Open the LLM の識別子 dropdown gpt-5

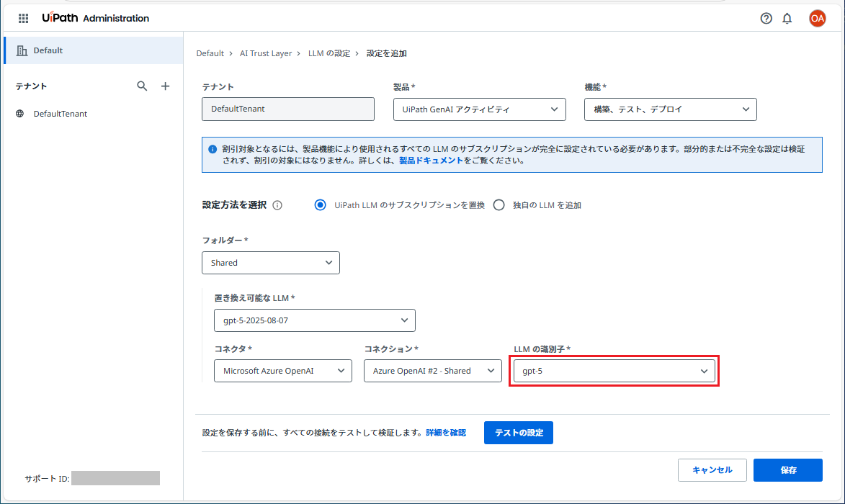[x=614, y=371]
